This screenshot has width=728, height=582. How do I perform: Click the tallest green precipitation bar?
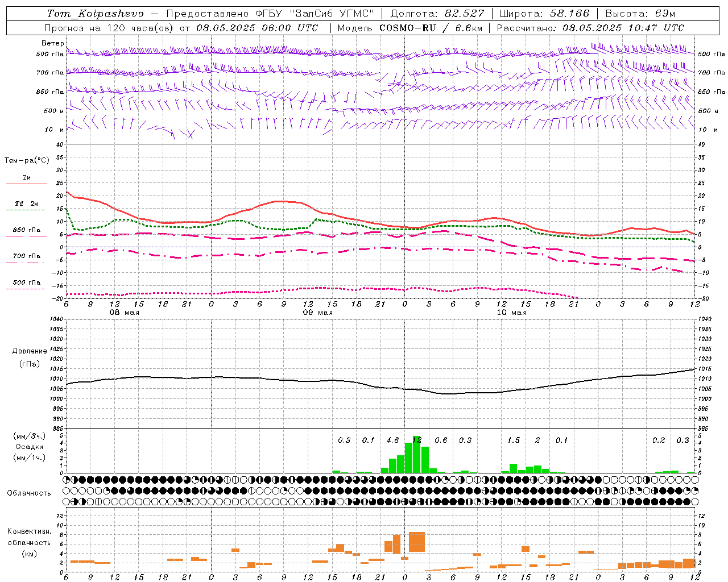click(417, 454)
